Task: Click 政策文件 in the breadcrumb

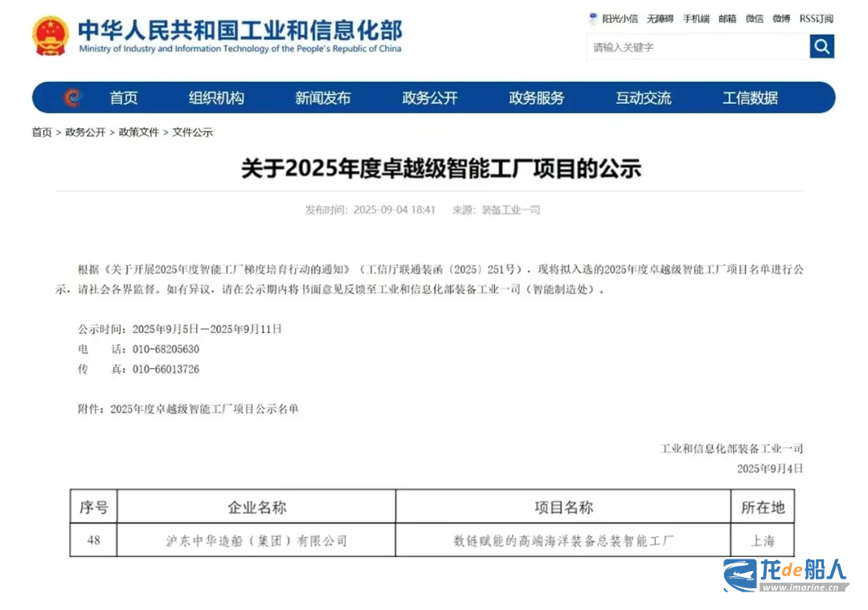Action: pyautogui.click(x=139, y=133)
